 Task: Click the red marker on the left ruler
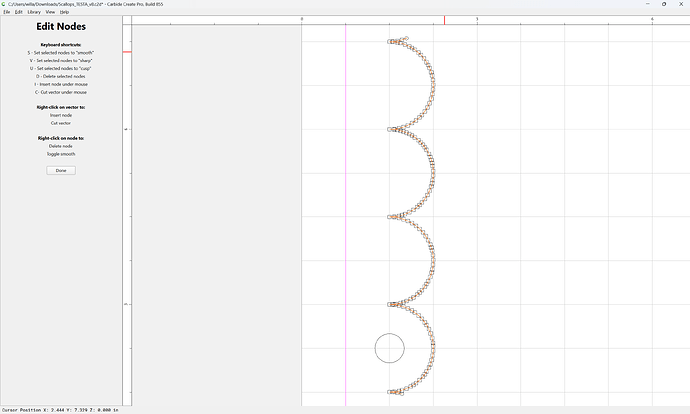[x=127, y=52]
